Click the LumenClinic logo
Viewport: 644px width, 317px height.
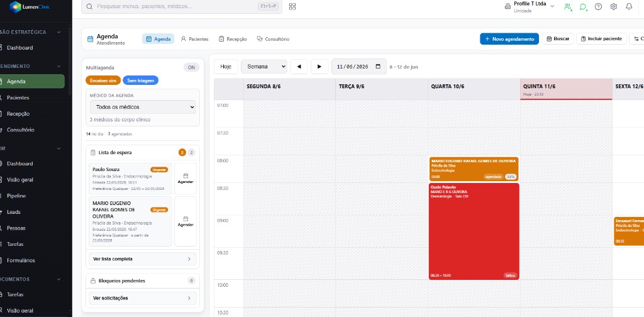point(30,6)
